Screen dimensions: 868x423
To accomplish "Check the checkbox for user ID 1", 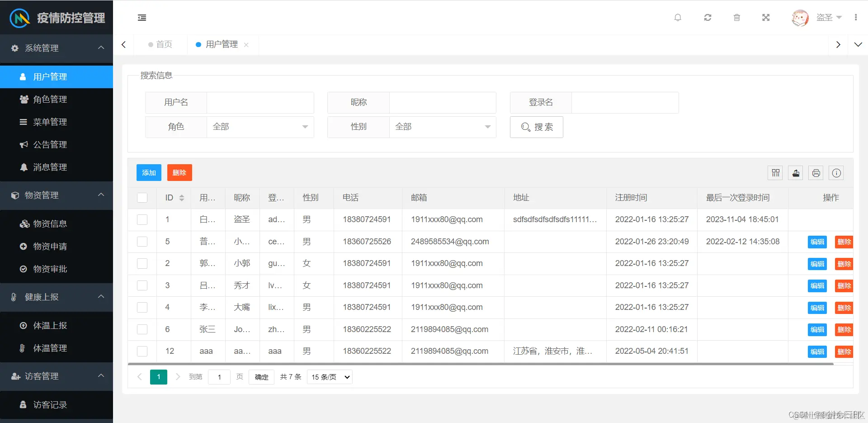I will (142, 219).
